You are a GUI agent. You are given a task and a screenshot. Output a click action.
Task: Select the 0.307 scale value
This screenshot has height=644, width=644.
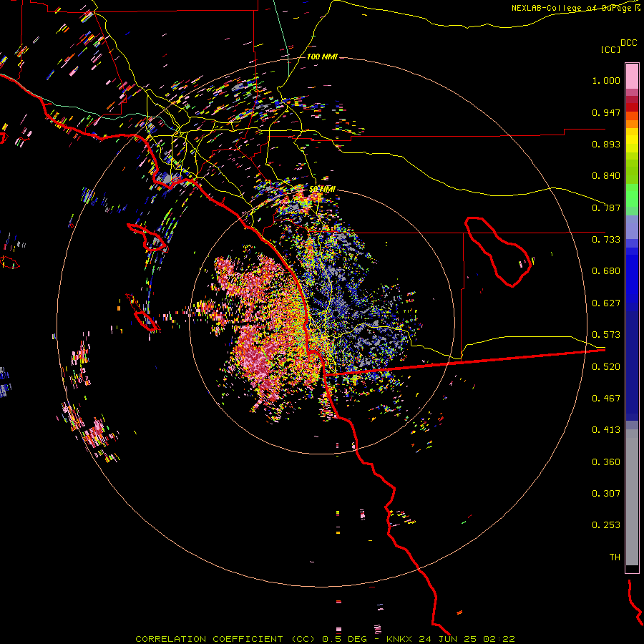(606, 494)
